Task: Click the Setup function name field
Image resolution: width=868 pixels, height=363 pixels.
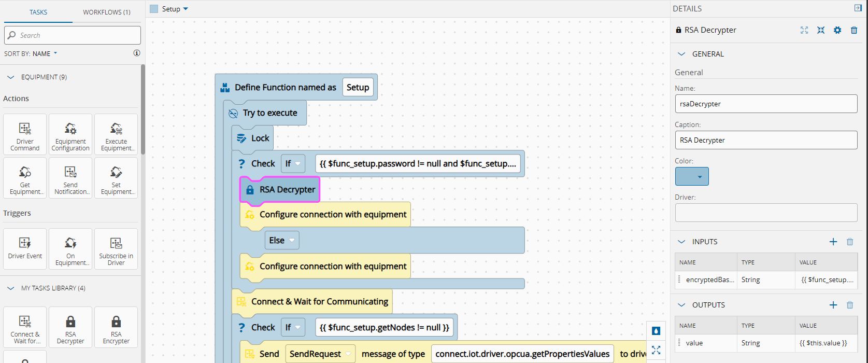Action: click(x=358, y=87)
